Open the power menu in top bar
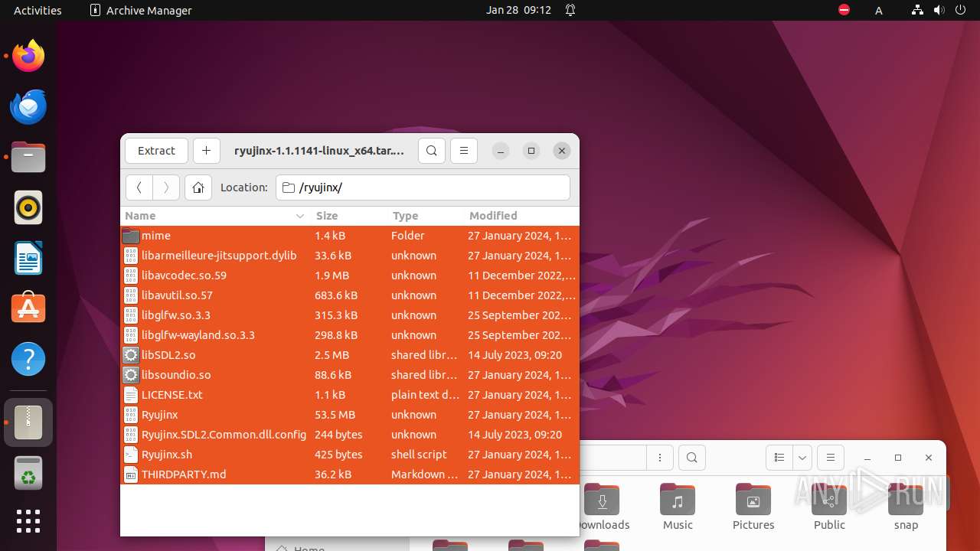 tap(962, 10)
